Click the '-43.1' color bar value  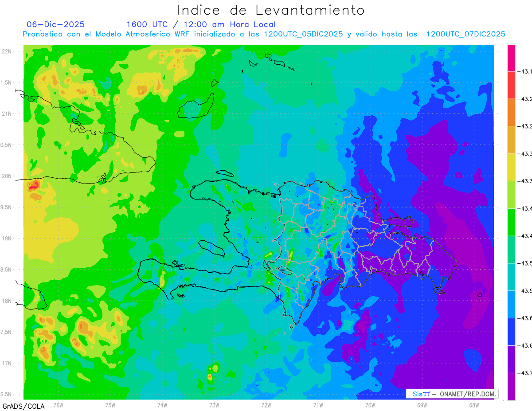(526, 71)
